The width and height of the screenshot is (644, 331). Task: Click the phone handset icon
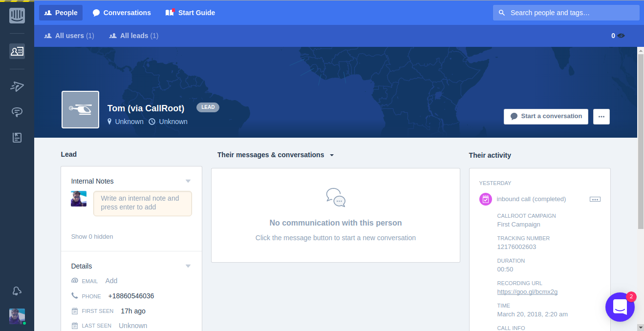click(75, 296)
